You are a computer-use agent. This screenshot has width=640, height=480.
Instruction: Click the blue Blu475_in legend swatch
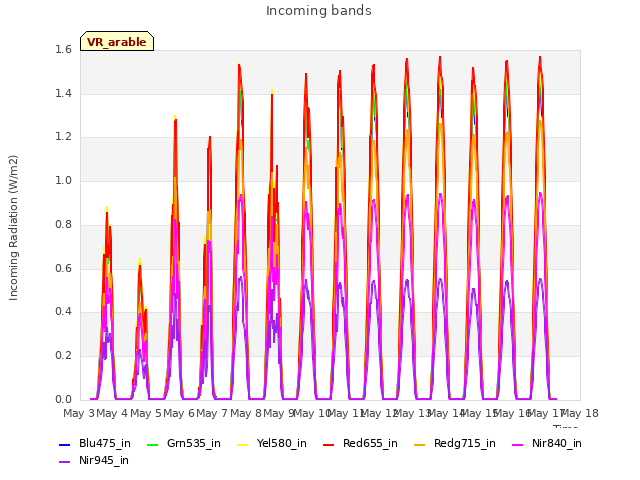(65, 444)
